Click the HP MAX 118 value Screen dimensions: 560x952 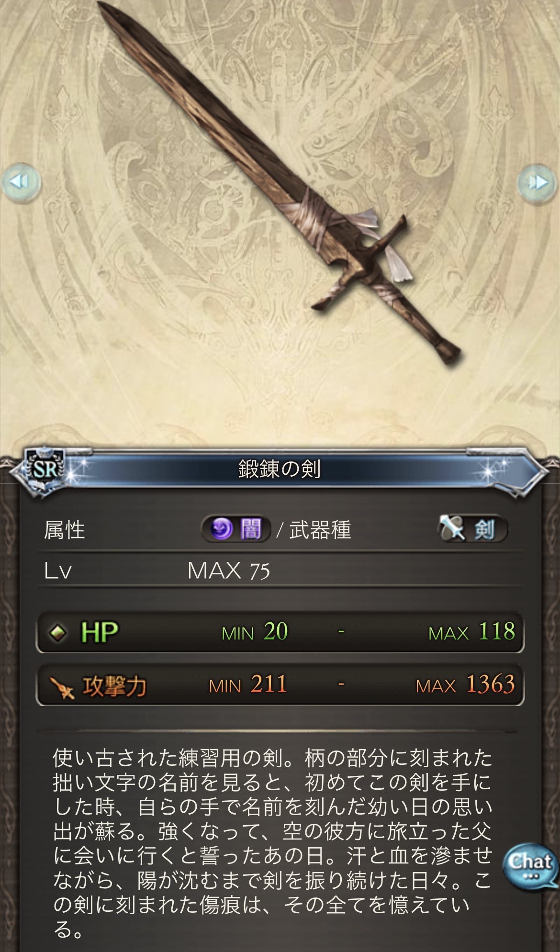[471, 632]
